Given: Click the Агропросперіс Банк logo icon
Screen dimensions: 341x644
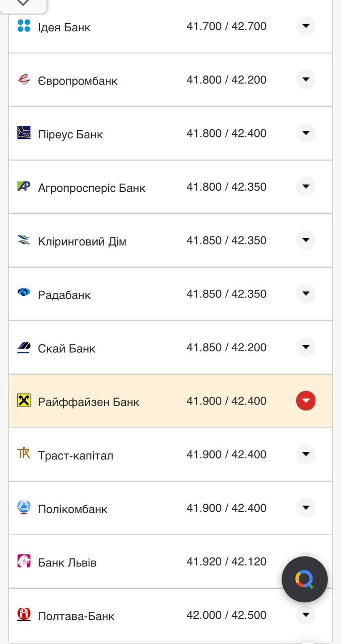Looking at the screenshot, I should 24,187.
